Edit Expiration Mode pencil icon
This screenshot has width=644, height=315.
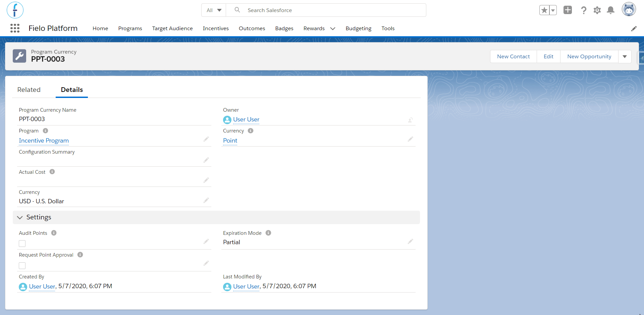click(x=410, y=242)
